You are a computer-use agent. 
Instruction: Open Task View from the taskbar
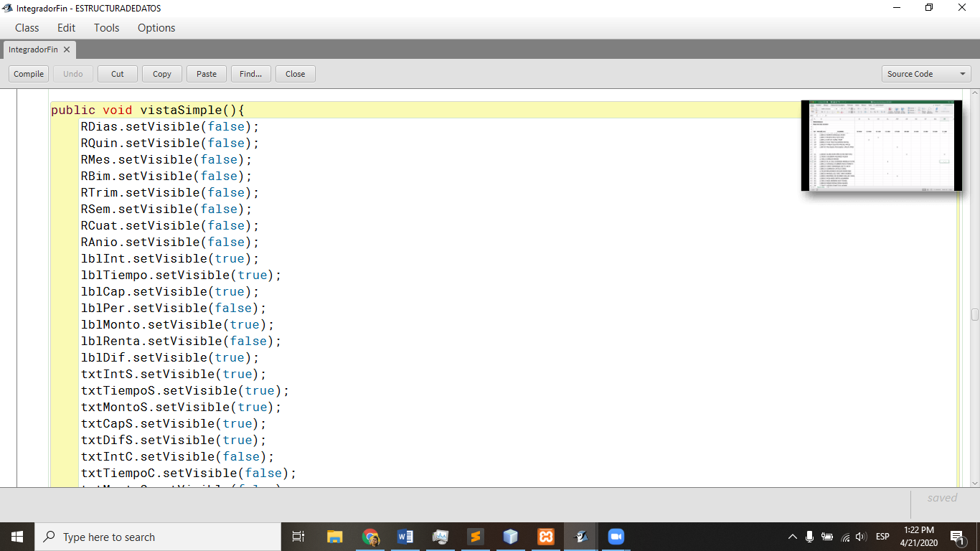click(x=298, y=537)
